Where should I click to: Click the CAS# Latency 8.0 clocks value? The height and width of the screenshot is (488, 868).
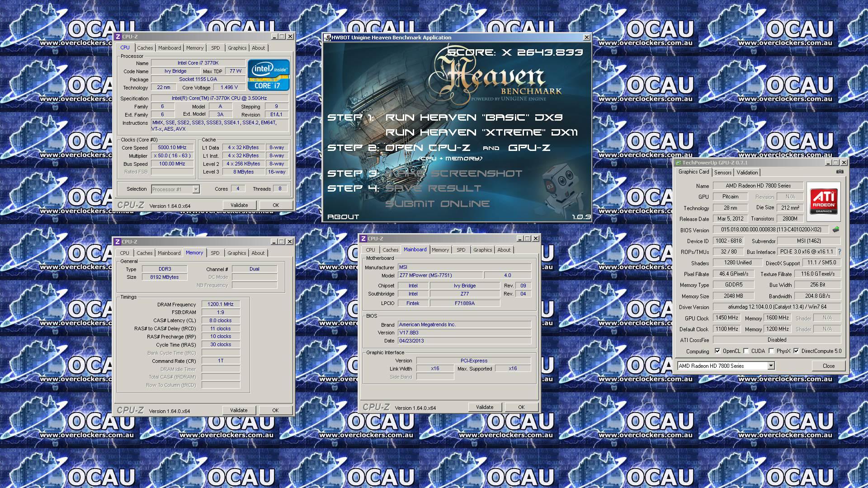(221, 320)
